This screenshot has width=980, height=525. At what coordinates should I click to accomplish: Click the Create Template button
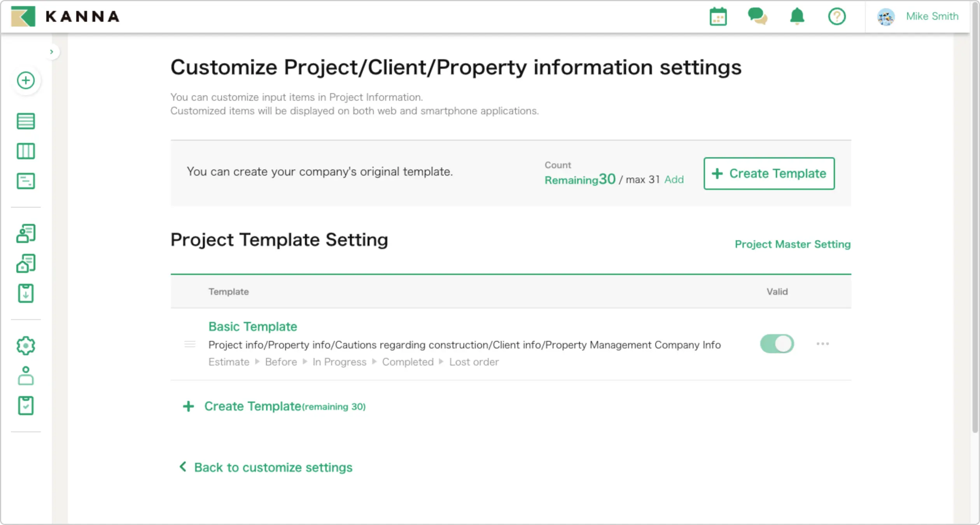[x=769, y=173]
